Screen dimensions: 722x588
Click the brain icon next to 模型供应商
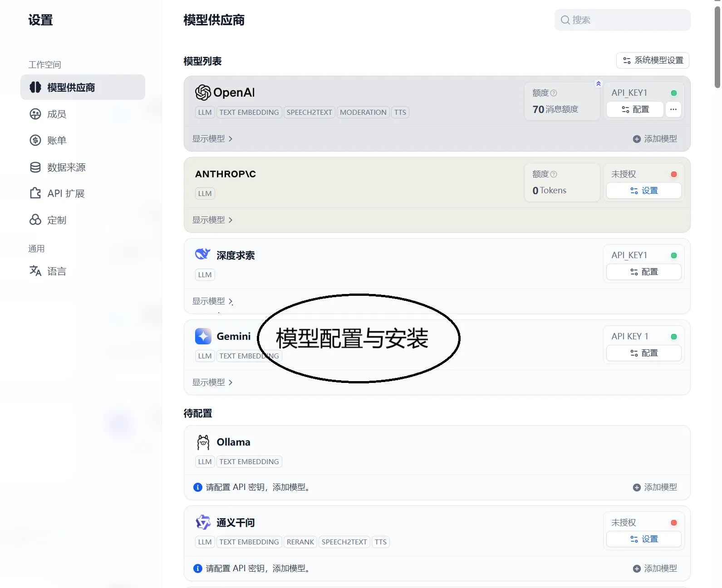tap(35, 87)
